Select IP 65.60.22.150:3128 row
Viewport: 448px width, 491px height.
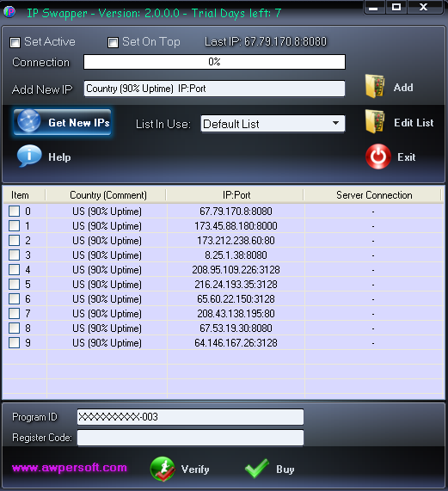tap(236, 298)
